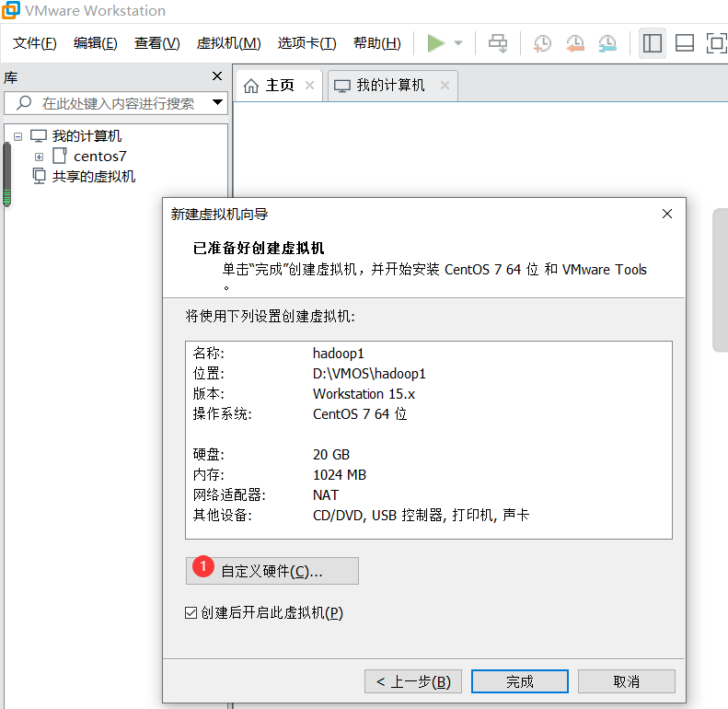Image resolution: width=728 pixels, height=709 pixels.
Task: Collapse the 我的计算机 tree node
Action: 17,136
